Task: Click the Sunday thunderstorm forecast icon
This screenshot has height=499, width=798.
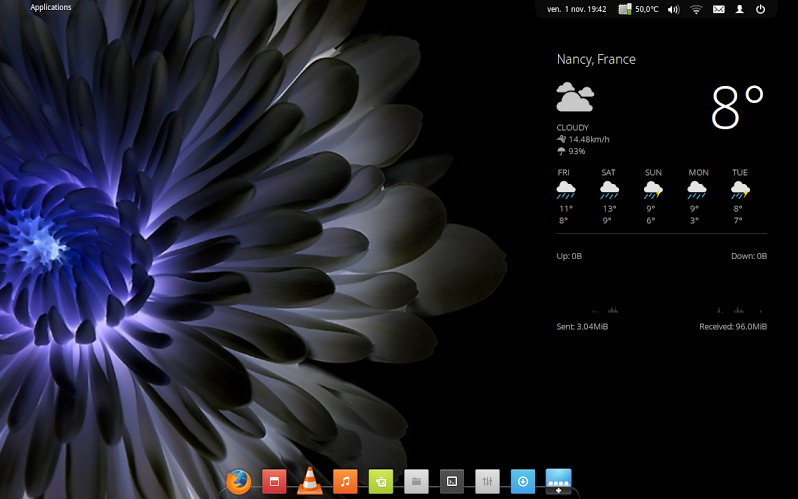Action: (653, 190)
